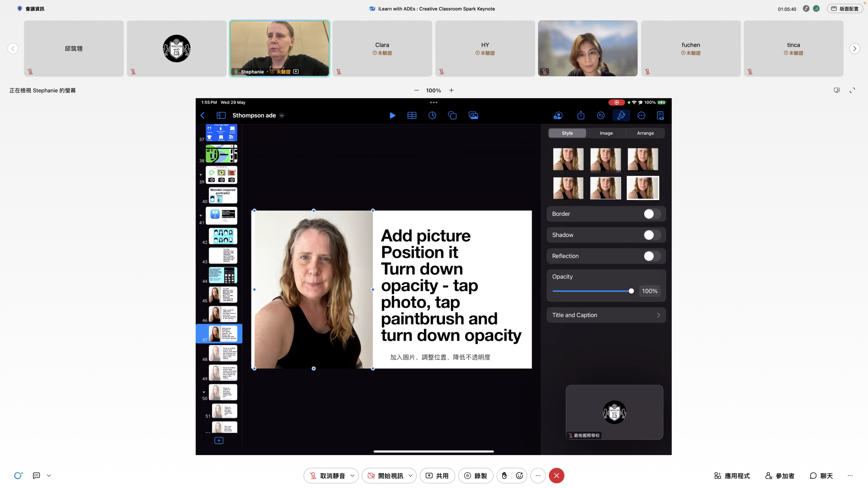Expand Title and Caption options
868x488 pixels.
point(606,315)
